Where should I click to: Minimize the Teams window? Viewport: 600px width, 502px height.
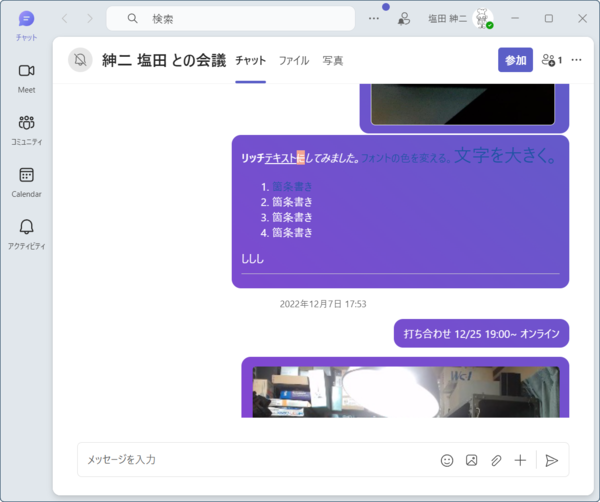(515, 18)
